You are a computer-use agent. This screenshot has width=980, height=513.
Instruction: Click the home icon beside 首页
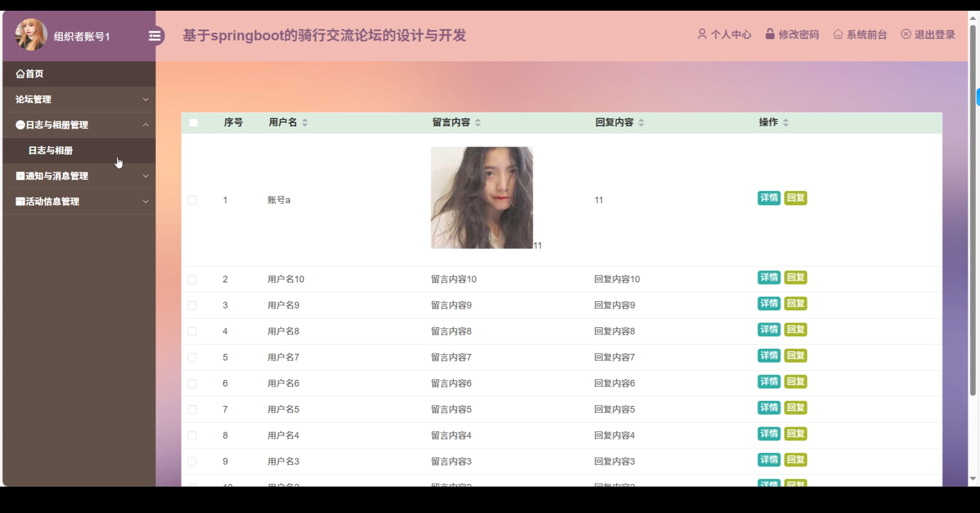click(x=20, y=74)
